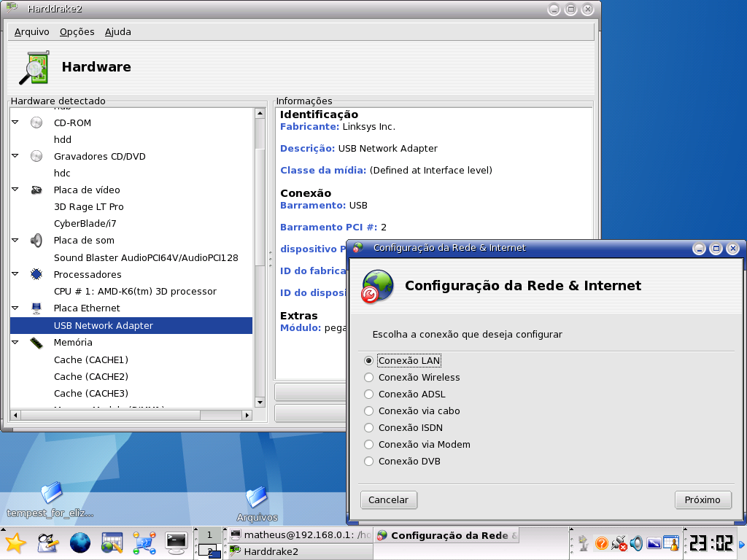The image size is (747, 560).
Task: Open the organizer tray icon with person
Action: (x=671, y=543)
